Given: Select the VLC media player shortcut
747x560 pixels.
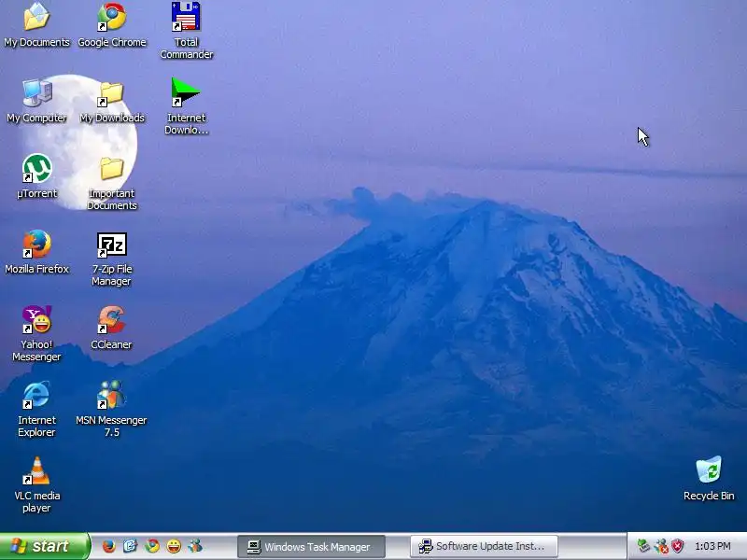Looking at the screenshot, I should (x=36, y=484).
